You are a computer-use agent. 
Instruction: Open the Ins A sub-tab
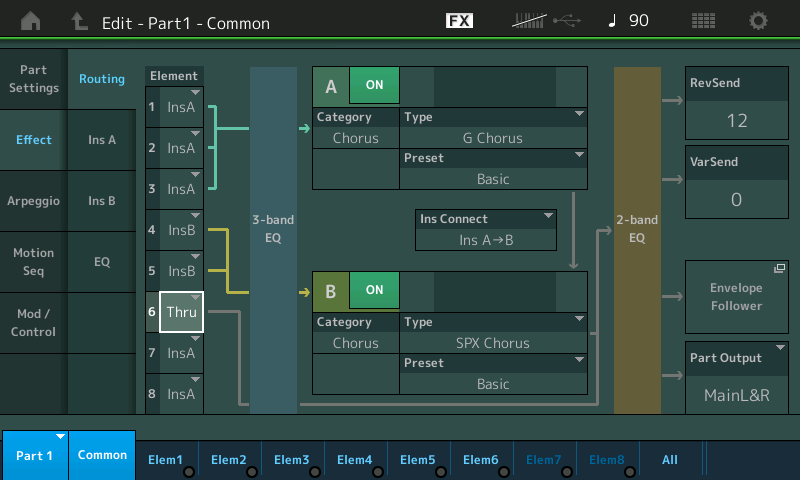102,140
